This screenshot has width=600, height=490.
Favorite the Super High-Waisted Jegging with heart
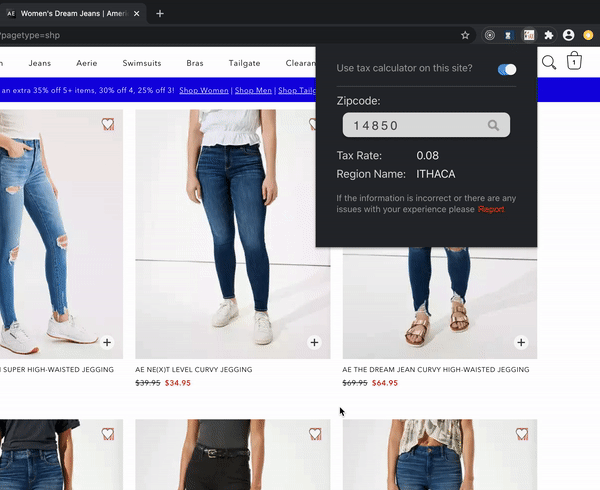click(x=108, y=124)
